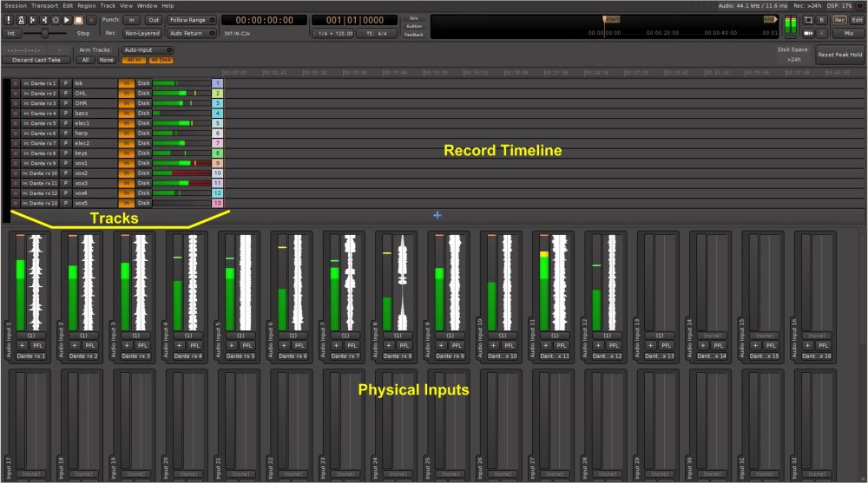Click the panic exclamation icon
Image resolution: width=868 pixels, height=483 pixels.
(9, 19)
